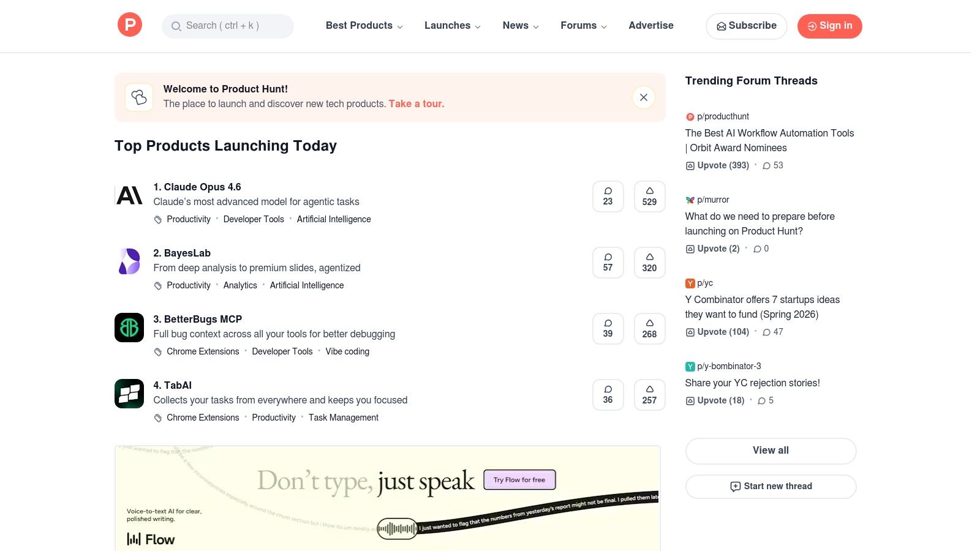This screenshot has width=980, height=551.
Task: Expand the Launches dropdown menu
Action: (453, 26)
